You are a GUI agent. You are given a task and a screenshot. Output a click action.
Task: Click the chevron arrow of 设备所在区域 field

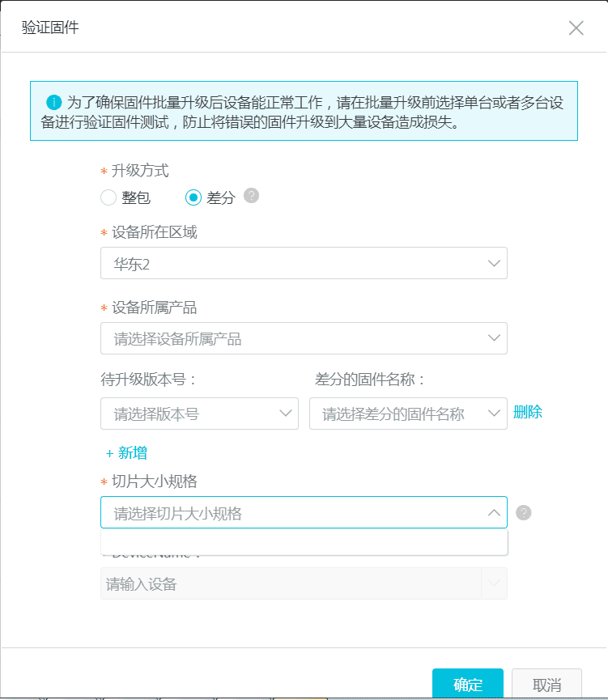click(x=494, y=263)
